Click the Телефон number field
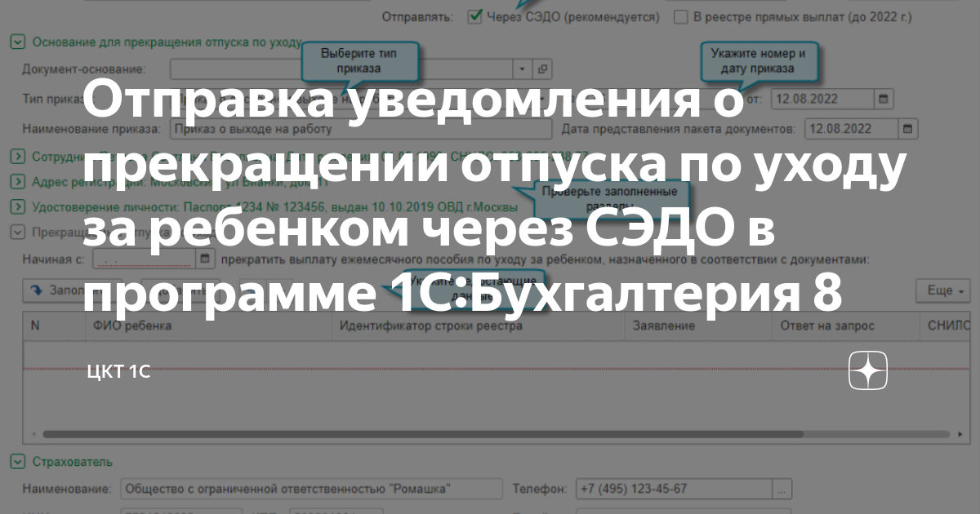The image size is (980, 514). [x=675, y=489]
